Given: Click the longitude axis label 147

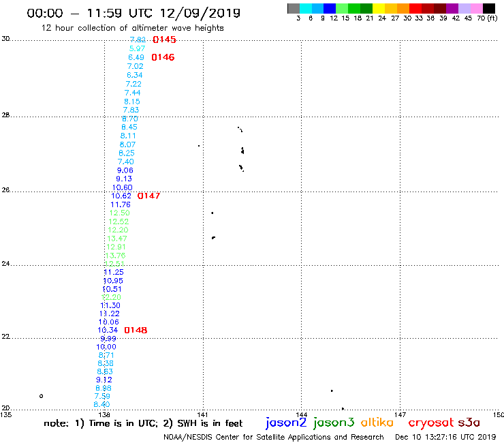Looking at the screenshot, I should click(400, 414).
